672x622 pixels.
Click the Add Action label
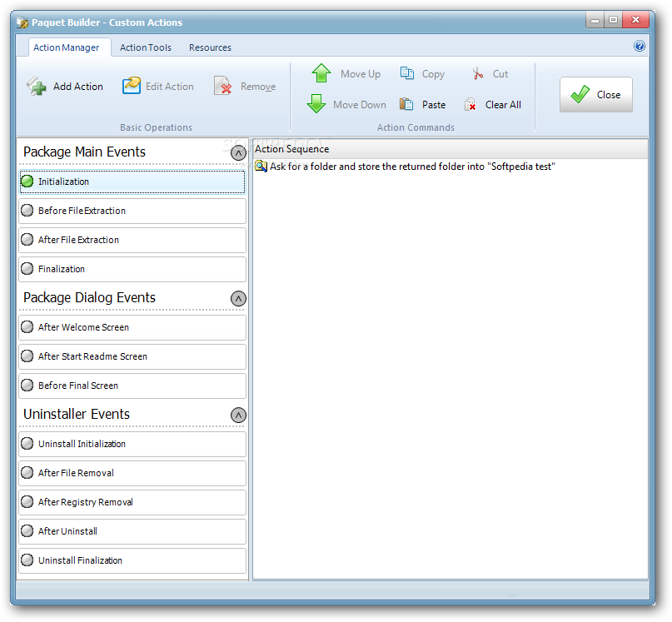pyautogui.click(x=78, y=87)
